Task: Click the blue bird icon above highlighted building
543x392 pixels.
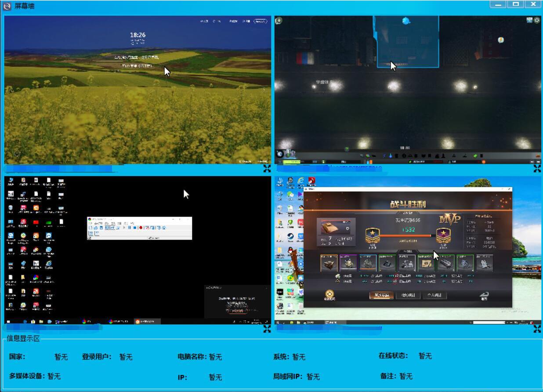Action: [405, 21]
